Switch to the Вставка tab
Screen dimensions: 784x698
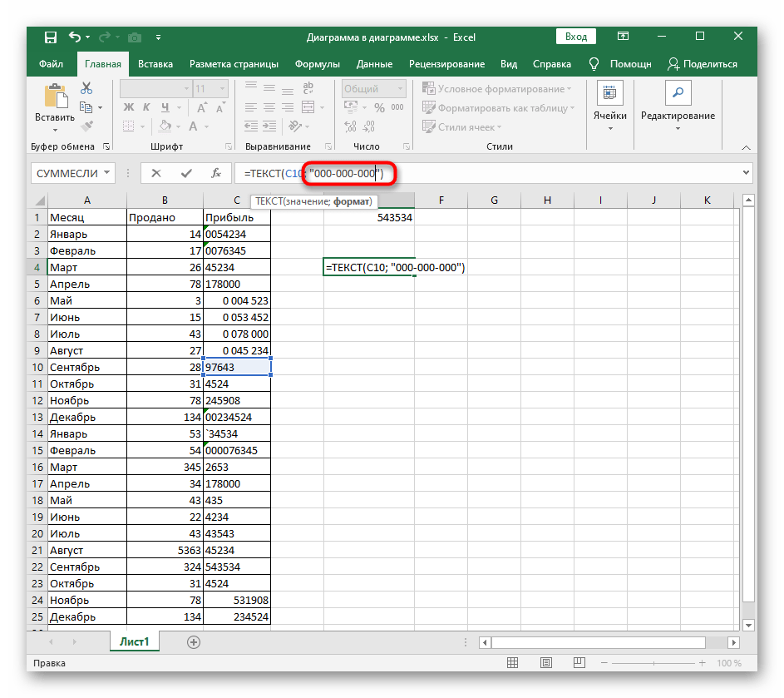coord(155,64)
